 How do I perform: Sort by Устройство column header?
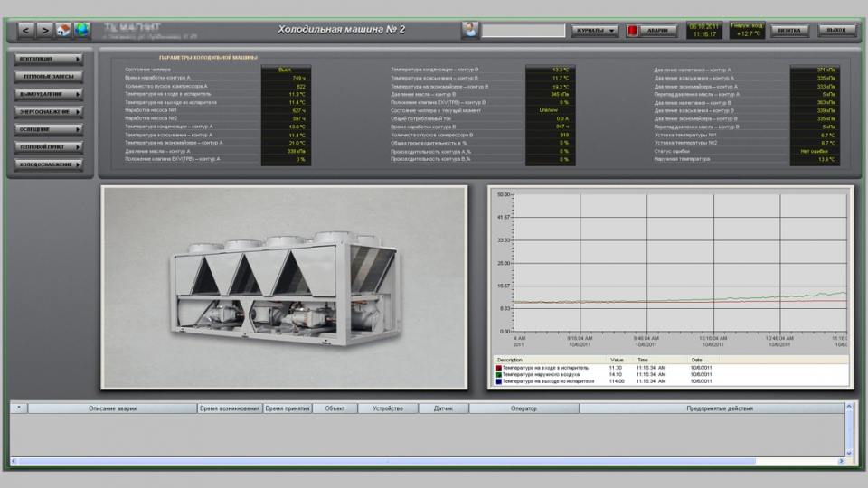(388, 408)
